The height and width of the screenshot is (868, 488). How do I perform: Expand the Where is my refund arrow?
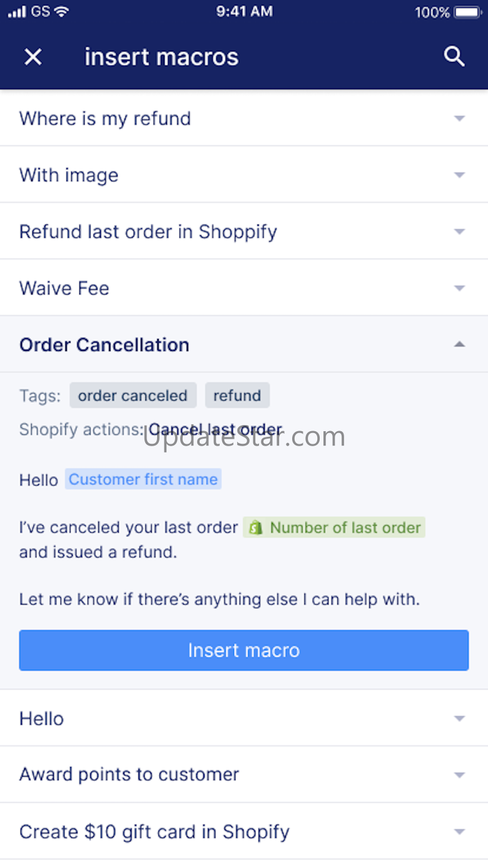[x=460, y=118]
